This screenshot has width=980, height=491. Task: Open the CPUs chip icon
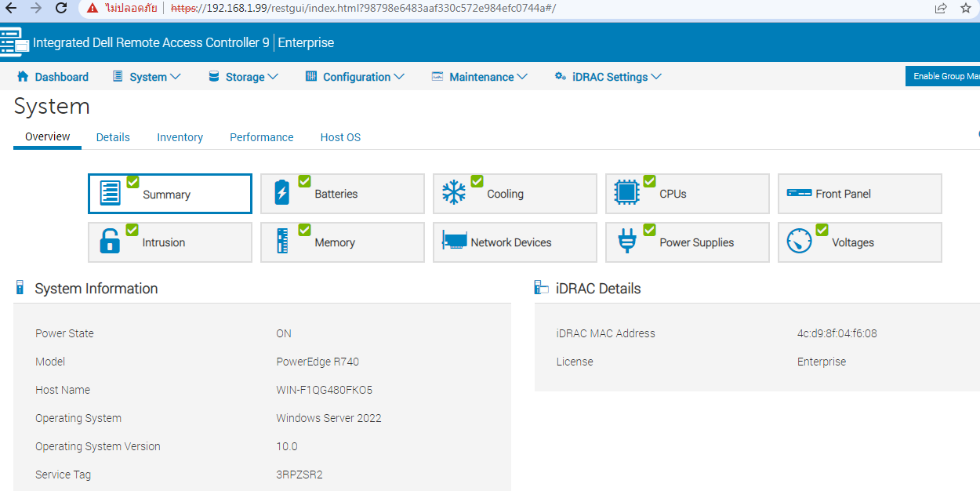626,193
